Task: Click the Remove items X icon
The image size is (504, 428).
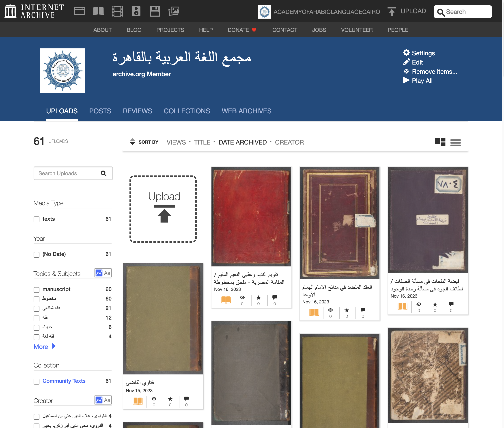Action: coord(406,71)
